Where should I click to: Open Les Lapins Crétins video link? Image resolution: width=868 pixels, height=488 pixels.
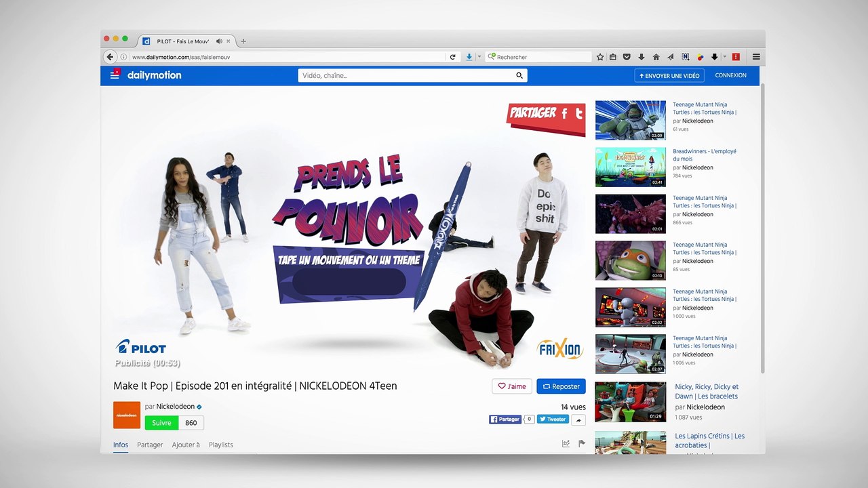[709, 441]
